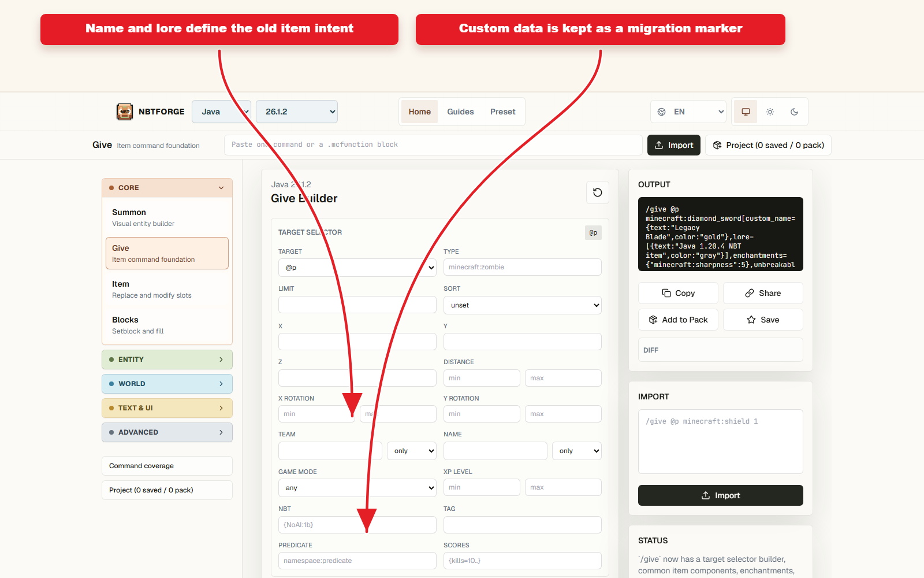Switch to light theme sun icon
Viewport: 924px width, 578px height.
coord(770,112)
